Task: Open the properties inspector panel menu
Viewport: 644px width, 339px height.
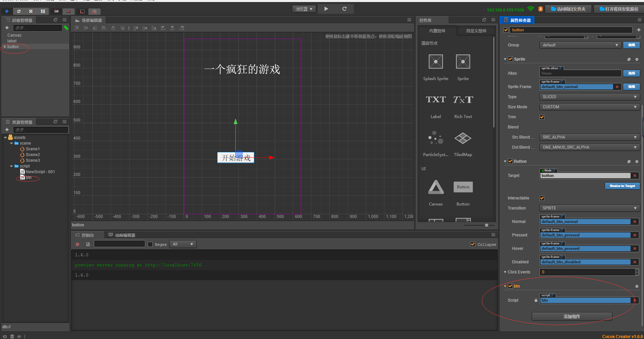Action: [x=639, y=20]
